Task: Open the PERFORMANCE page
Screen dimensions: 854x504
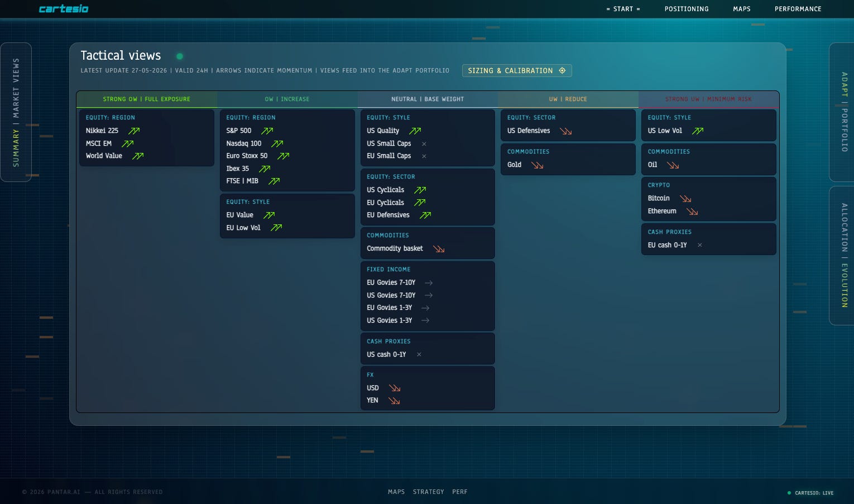Action: pyautogui.click(x=798, y=9)
